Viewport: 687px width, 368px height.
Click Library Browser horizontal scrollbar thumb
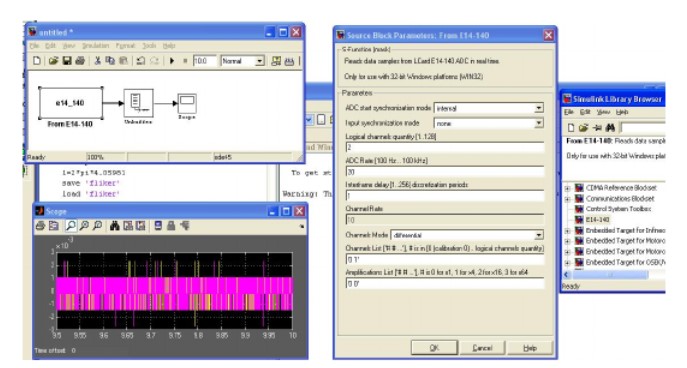[x=610, y=275]
